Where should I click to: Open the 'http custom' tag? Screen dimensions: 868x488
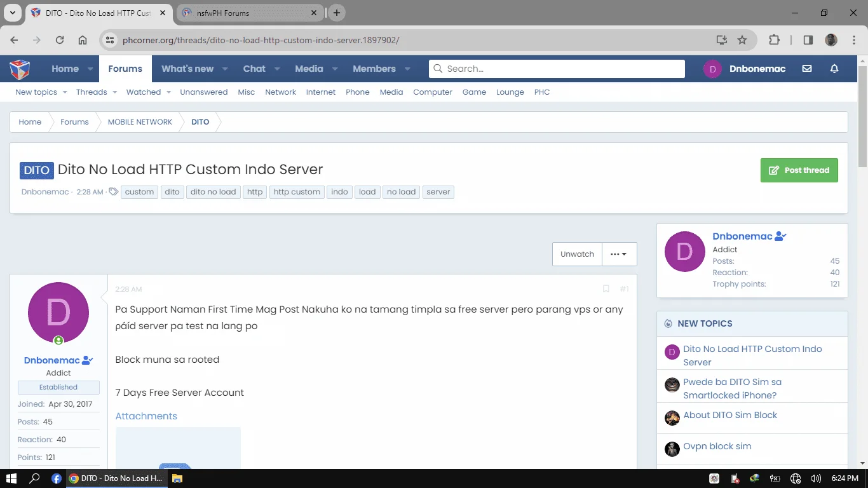point(297,192)
